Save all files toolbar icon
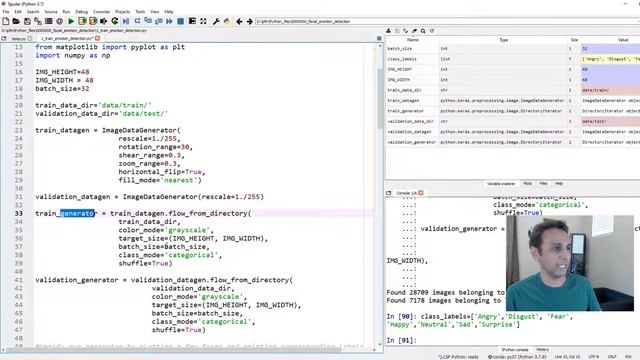640x360 pixels. tap(38, 21)
